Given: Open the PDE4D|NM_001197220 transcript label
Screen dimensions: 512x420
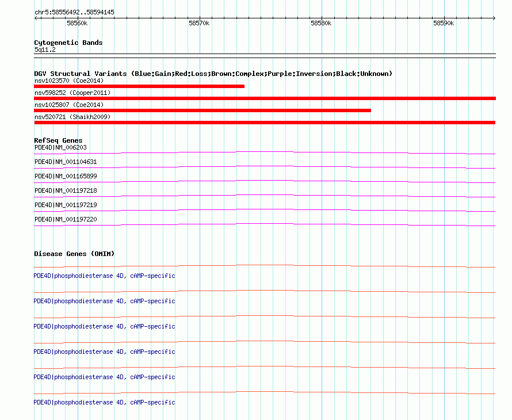Looking at the screenshot, I should pyautogui.click(x=66, y=219).
